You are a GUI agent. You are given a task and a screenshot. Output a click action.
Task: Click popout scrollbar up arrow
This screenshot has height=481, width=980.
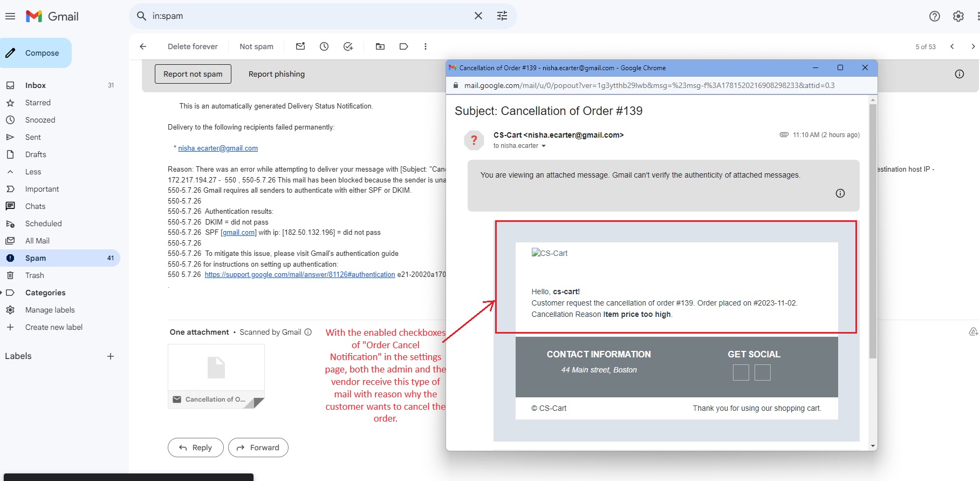click(873, 100)
